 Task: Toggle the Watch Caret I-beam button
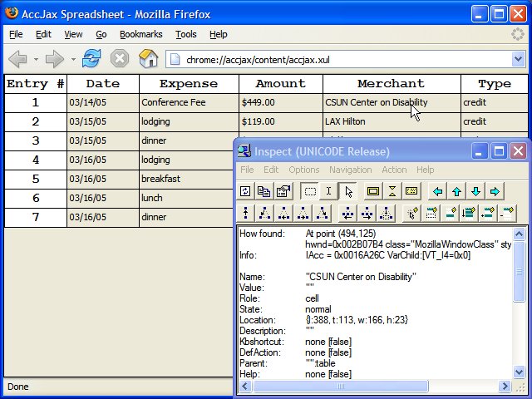pyautogui.click(x=329, y=191)
